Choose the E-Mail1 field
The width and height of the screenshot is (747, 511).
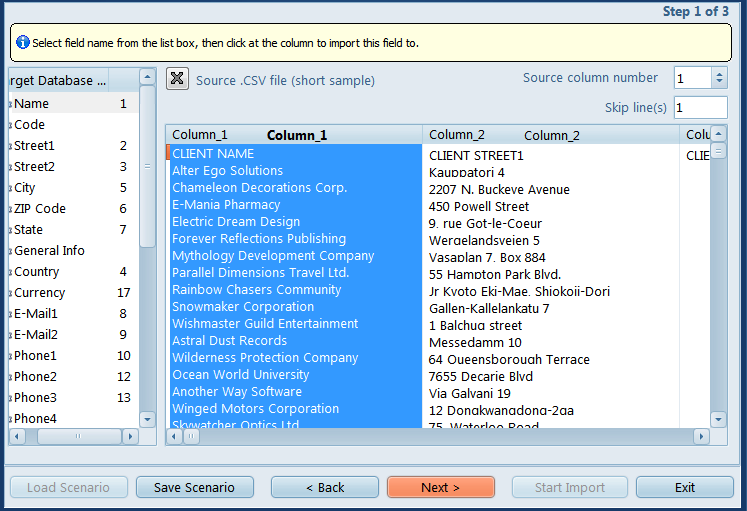[37, 314]
